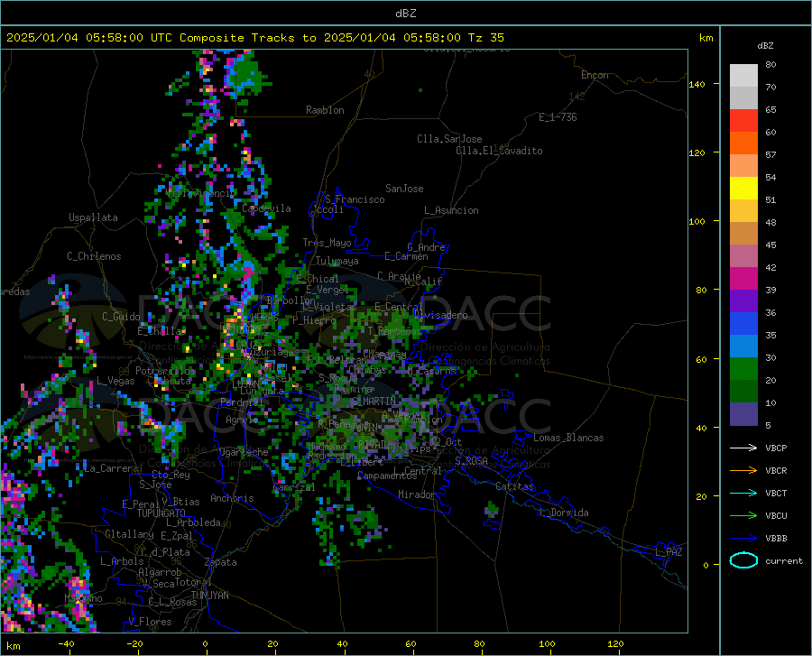Select the blue 35-36 dBZ swatch

(x=743, y=324)
